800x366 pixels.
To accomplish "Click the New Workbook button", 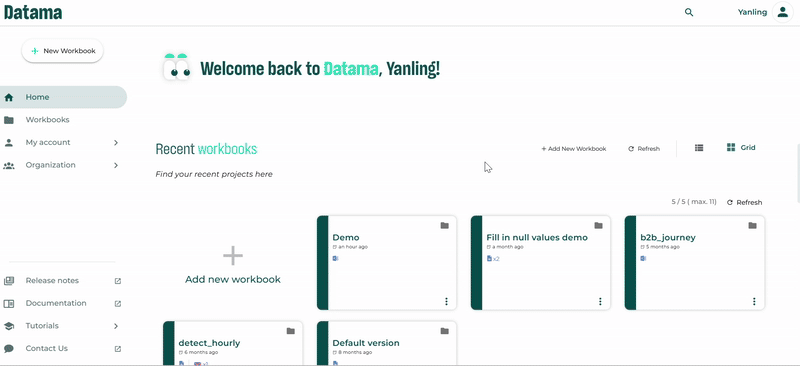I will 62,51.
